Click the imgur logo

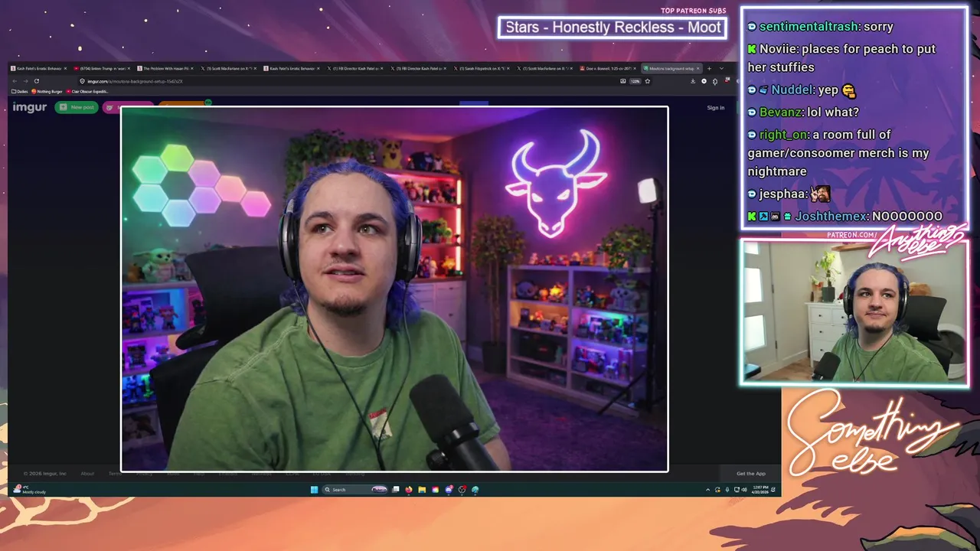(29, 107)
